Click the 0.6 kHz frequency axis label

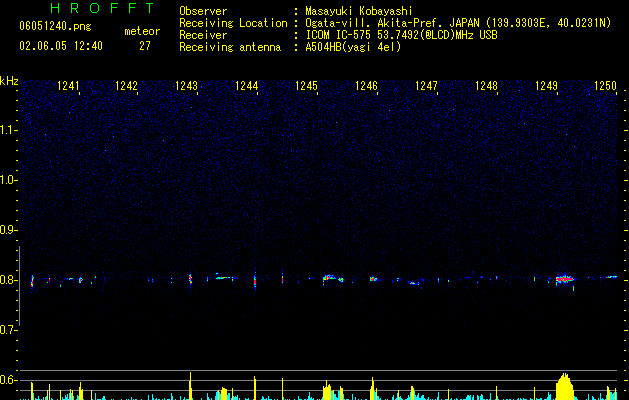click(x=8, y=380)
